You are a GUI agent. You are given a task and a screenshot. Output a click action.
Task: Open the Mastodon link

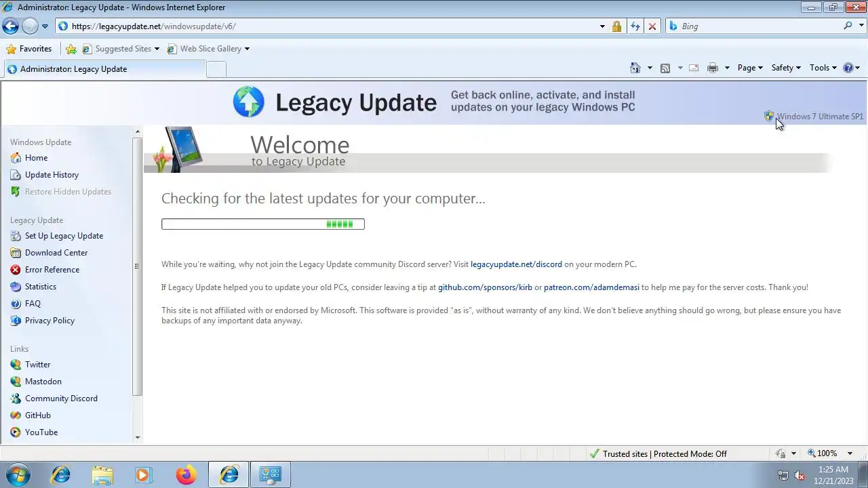[43, 382]
